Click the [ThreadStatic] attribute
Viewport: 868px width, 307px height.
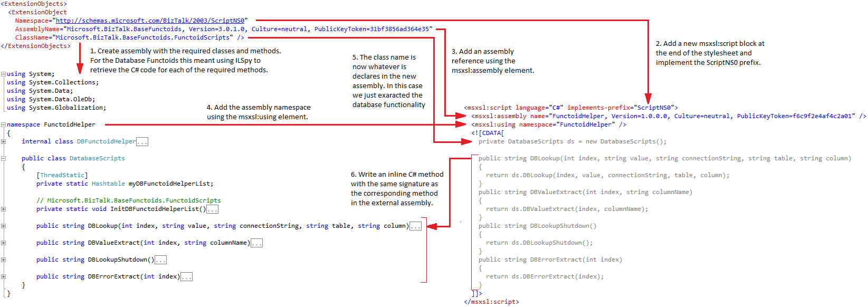(62, 175)
